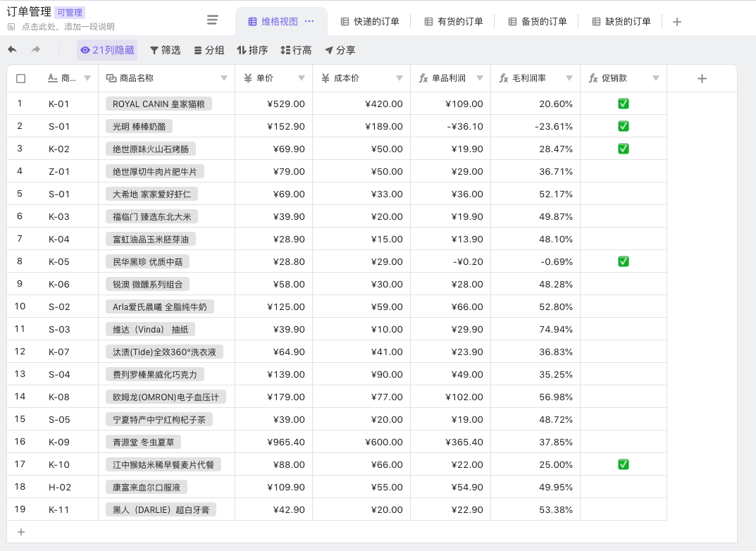Viewport: 756px width, 551px height.
Task: Click the 分享 share button
Action: tap(340, 50)
